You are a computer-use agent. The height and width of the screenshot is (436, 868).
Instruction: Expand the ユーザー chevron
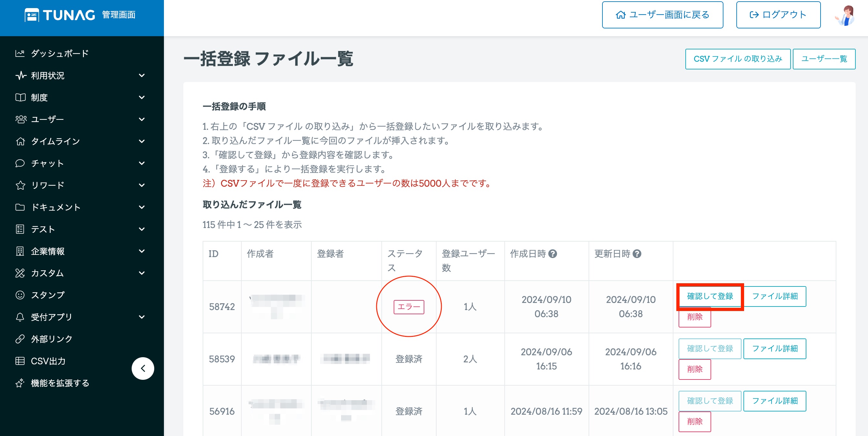pos(142,119)
